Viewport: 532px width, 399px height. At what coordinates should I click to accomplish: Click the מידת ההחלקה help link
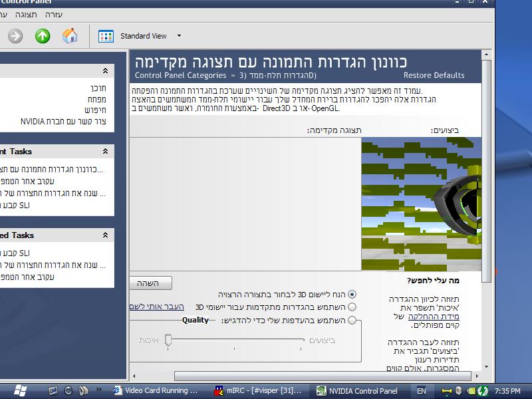[x=434, y=317]
